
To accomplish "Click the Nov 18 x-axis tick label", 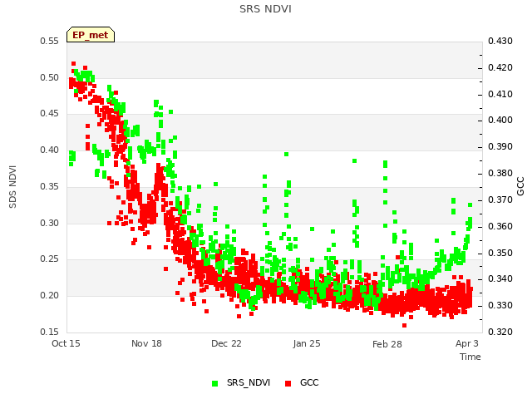I will (x=146, y=343).
